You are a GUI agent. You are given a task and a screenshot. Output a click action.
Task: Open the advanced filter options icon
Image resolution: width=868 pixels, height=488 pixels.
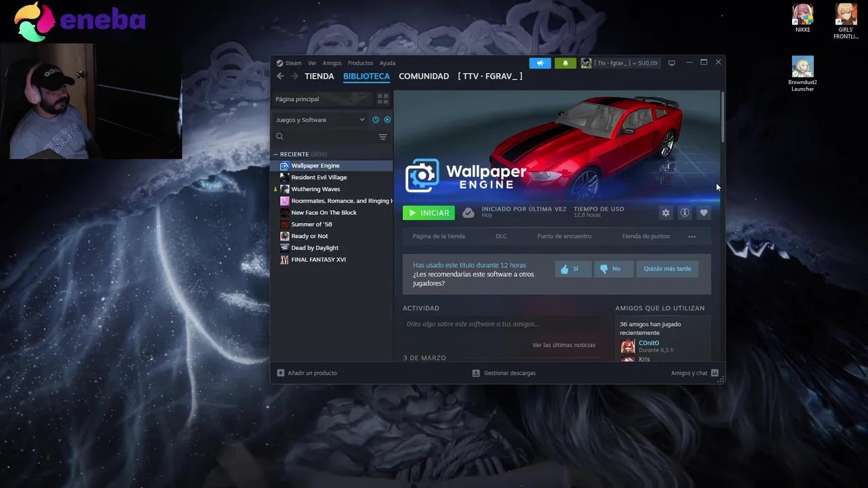(x=382, y=137)
